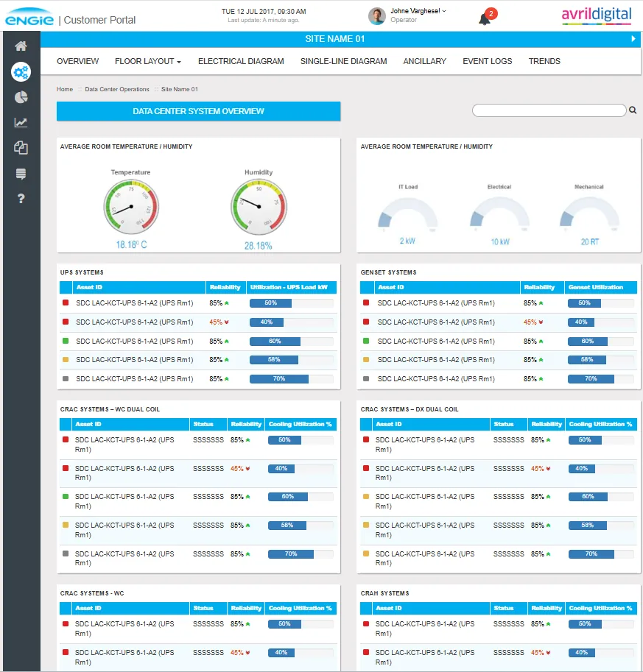Click the TUE 12 JUL 2017 timestamp
The image size is (643, 672).
[264, 12]
